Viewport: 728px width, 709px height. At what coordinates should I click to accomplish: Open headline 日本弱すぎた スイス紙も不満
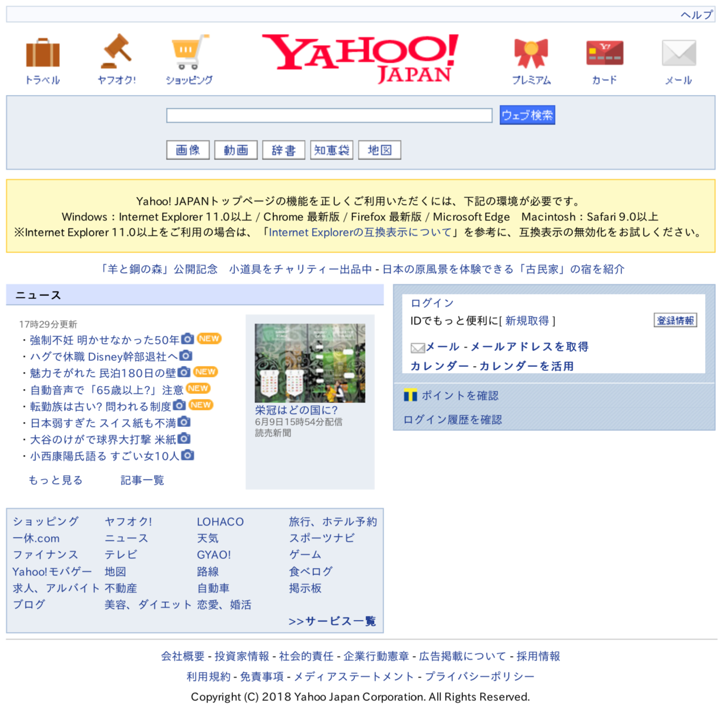coord(103,423)
